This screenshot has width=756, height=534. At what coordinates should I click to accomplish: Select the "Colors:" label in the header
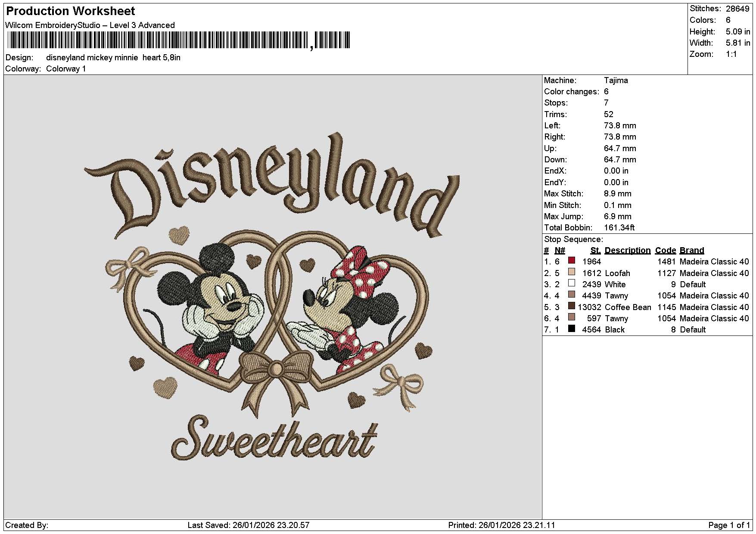703,20
